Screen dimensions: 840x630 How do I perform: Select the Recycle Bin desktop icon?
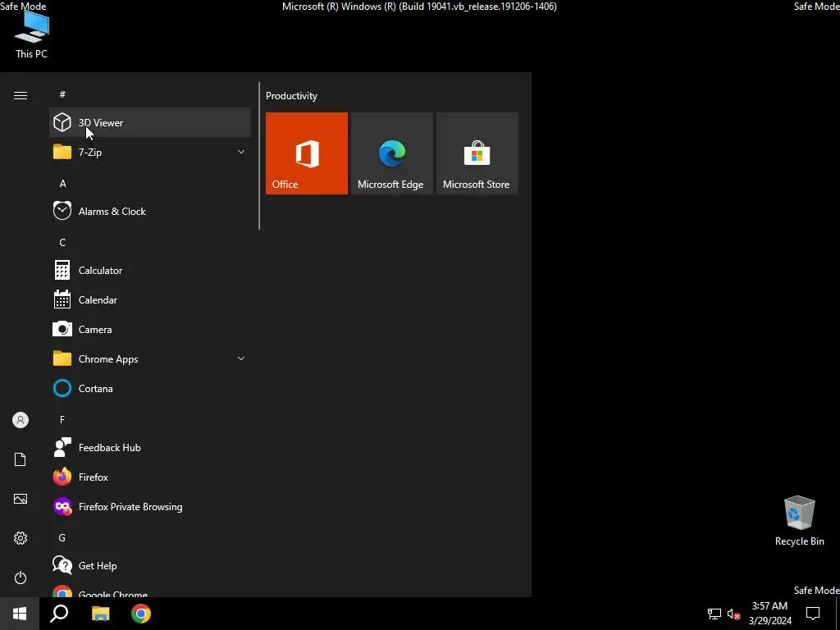(x=799, y=521)
